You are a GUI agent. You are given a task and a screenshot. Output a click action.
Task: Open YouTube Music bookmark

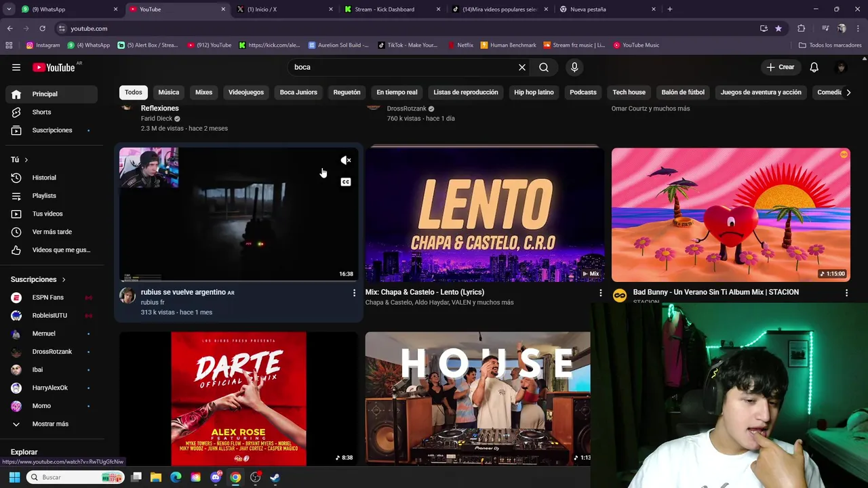pos(636,45)
